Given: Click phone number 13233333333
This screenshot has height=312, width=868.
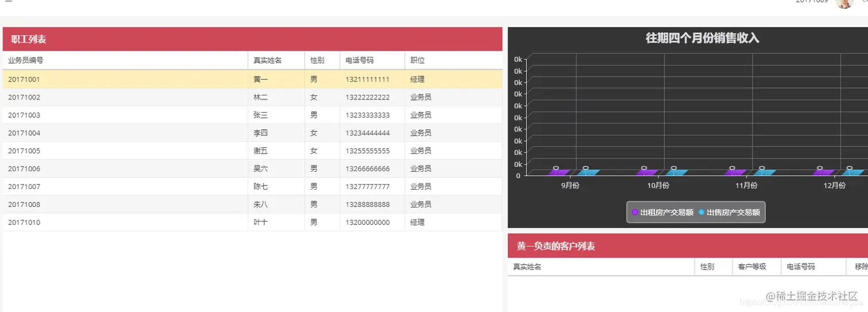Looking at the screenshot, I should pyautogui.click(x=367, y=115).
